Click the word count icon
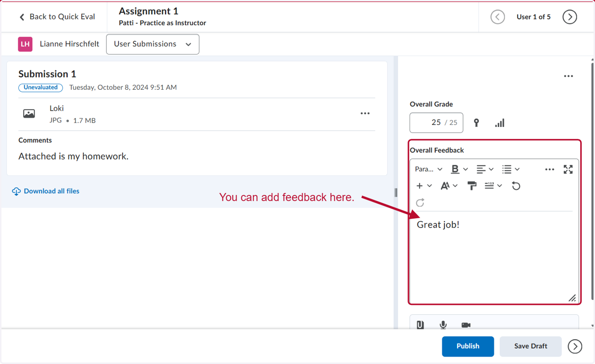This screenshot has height=364, width=595. coord(489,185)
